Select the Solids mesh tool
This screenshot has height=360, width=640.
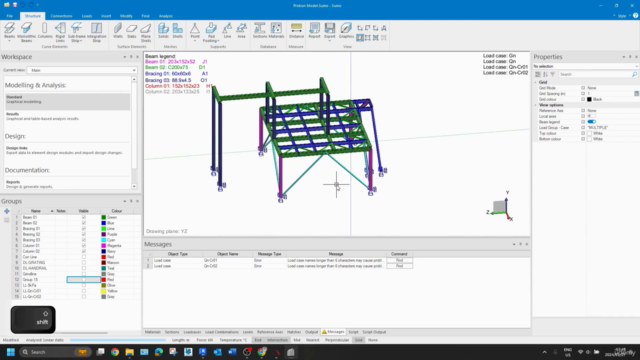pos(163,30)
